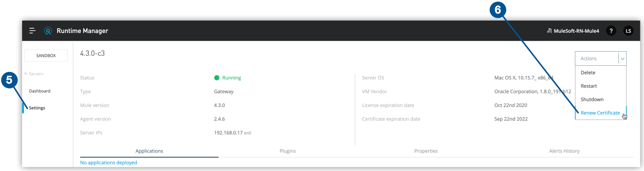Screen dimensions: 644x171
Task: Click the Runtime Manager logo icon
Action: click(x=48, y=31)
